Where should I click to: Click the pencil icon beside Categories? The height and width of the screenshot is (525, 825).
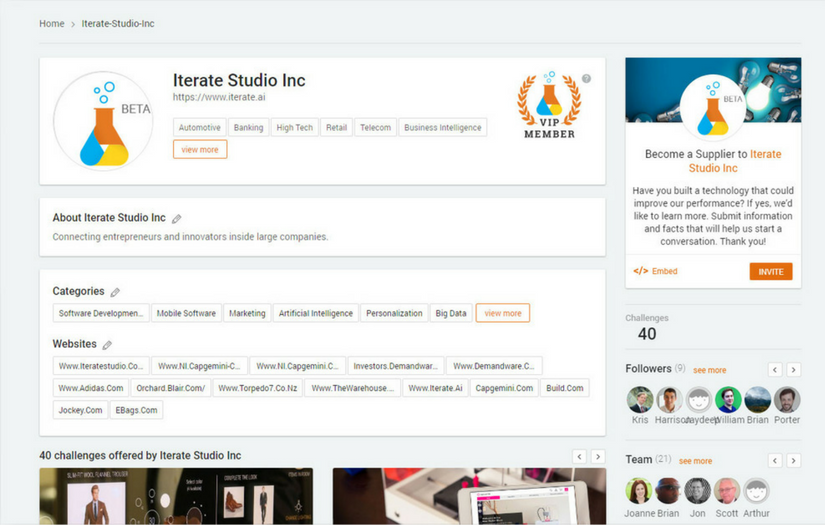click(x=115, y=292)
